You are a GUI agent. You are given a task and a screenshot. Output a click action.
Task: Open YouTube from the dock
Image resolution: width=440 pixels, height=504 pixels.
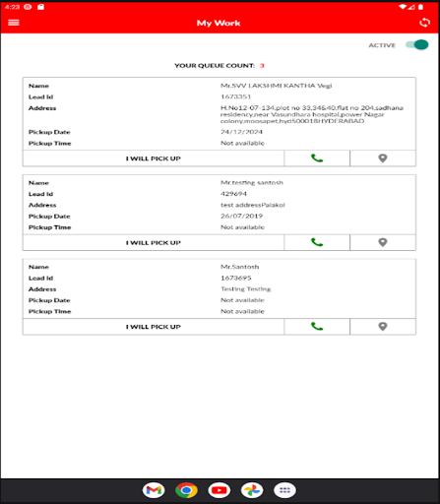point(220,490)
